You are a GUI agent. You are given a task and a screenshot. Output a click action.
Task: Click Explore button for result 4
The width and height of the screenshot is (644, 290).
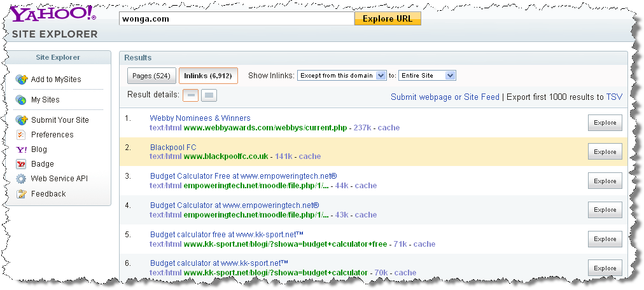pyautogui.click(x=605, y=210)
